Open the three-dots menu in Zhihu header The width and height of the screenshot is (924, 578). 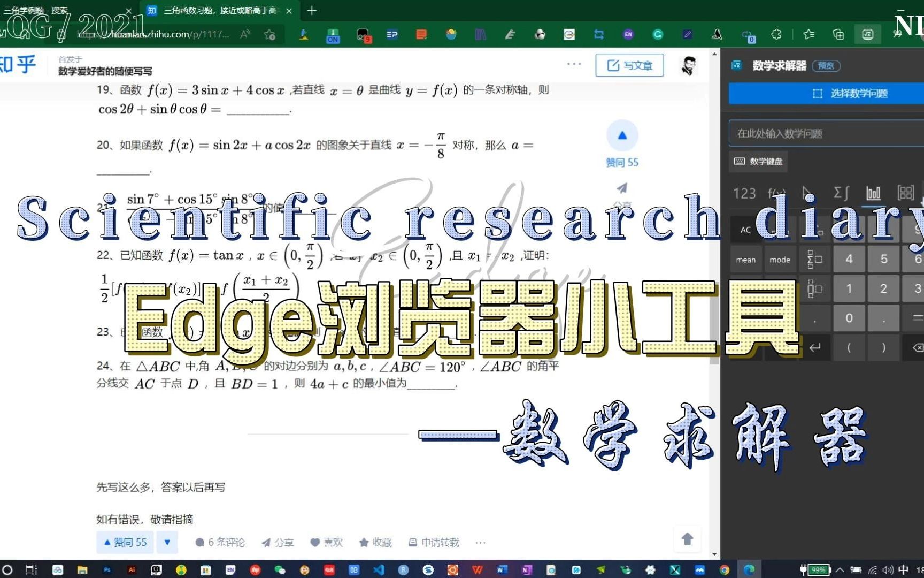[x=574, y=64]
